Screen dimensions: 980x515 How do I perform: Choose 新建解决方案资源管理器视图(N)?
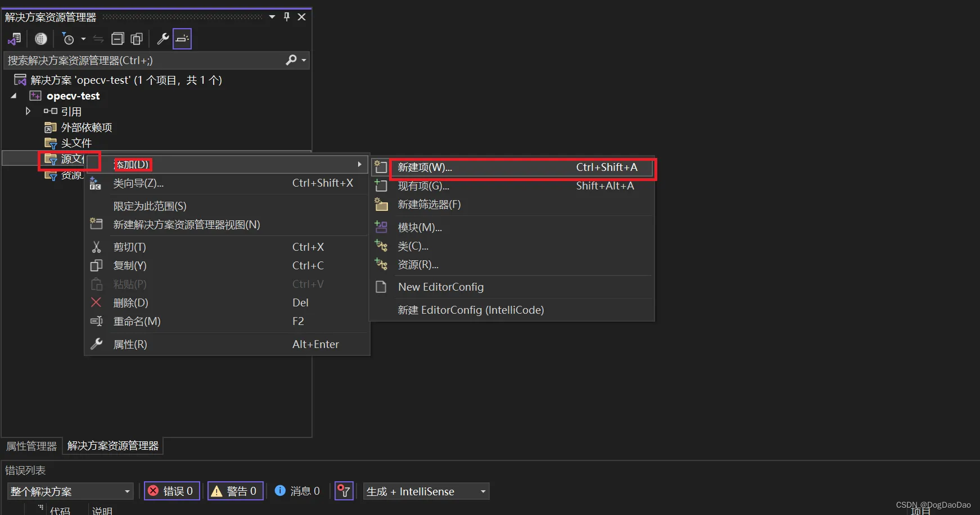pyautogui.click(x=226, y=225)
